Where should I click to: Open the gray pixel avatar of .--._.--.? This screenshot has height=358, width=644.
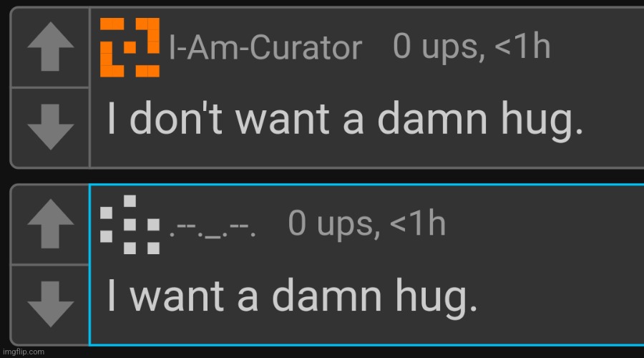[x=130, y=224]
